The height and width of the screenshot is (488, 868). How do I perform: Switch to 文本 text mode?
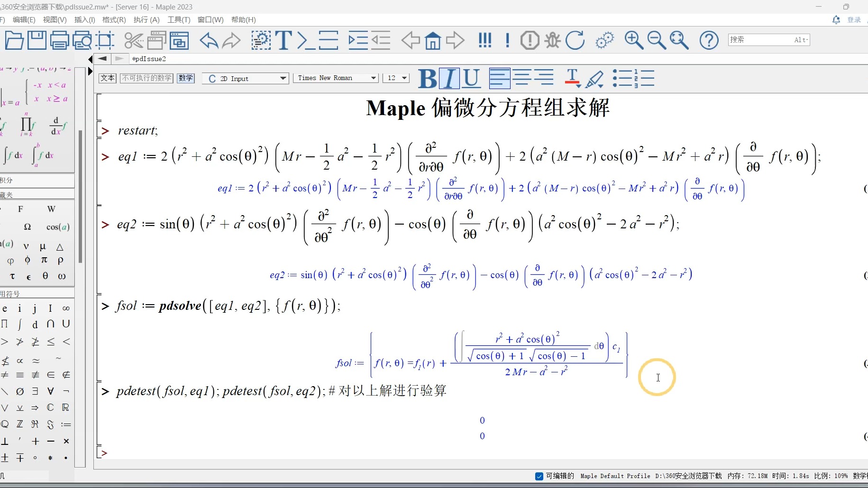[x=108, y=78]
